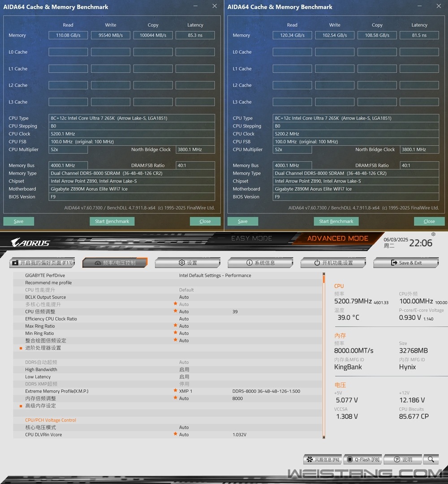
Task: Open the GIGABYTE PerfDrive value selector
Action: click(x=215, y=275)
